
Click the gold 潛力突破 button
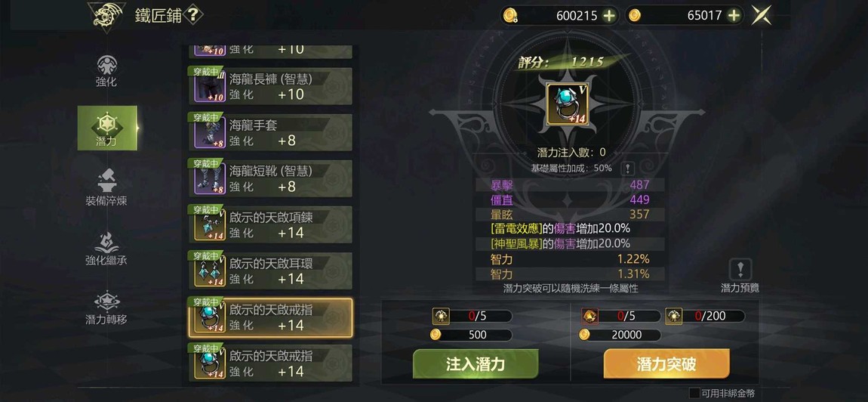click(666, 363)
